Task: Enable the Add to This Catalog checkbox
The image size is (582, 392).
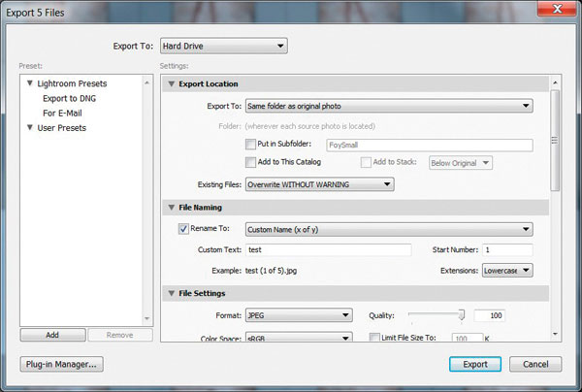Action: coord(250,162)
